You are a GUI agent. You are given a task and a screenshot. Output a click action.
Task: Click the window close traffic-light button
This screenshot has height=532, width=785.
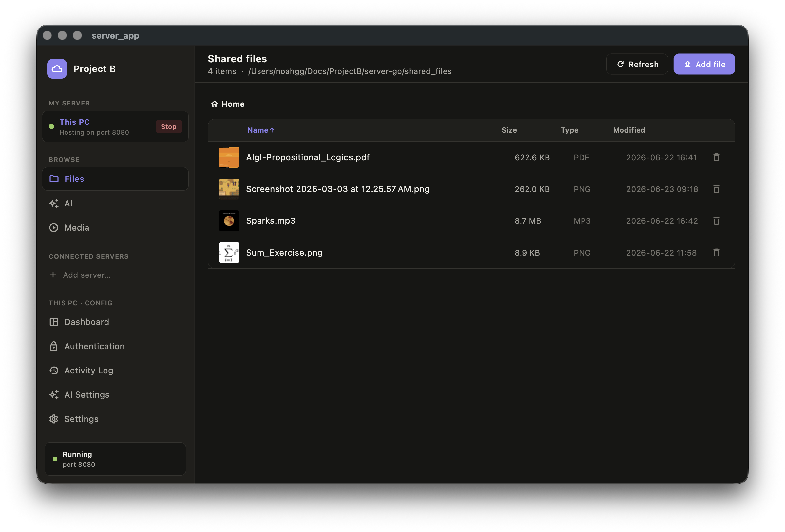click(x=47, y=35)
